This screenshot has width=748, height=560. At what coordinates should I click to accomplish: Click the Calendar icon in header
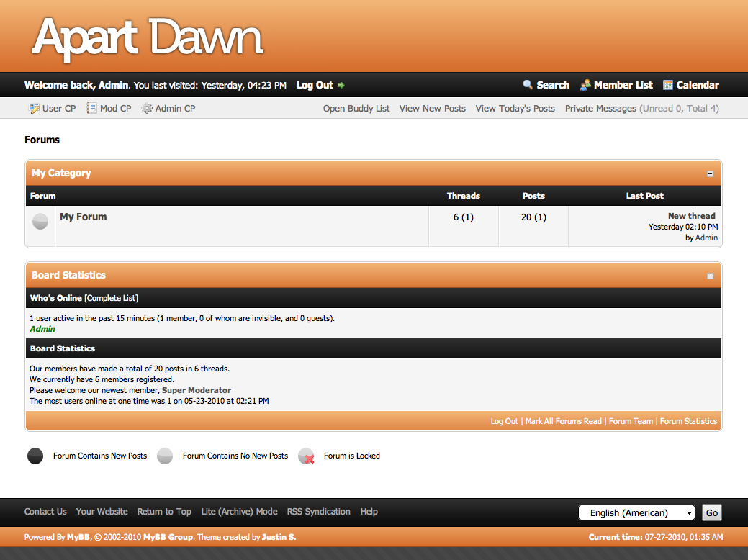(x=668, y=85)
